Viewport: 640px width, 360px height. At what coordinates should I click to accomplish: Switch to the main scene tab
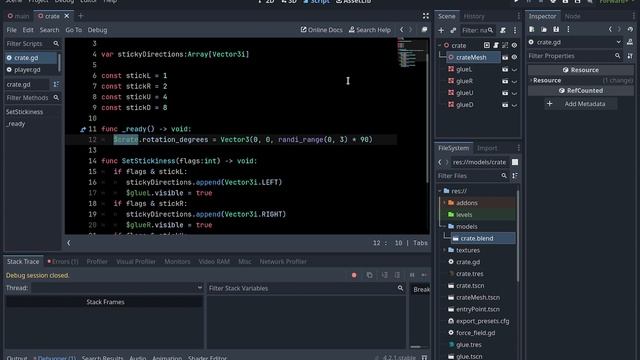(x=18, y=16)
